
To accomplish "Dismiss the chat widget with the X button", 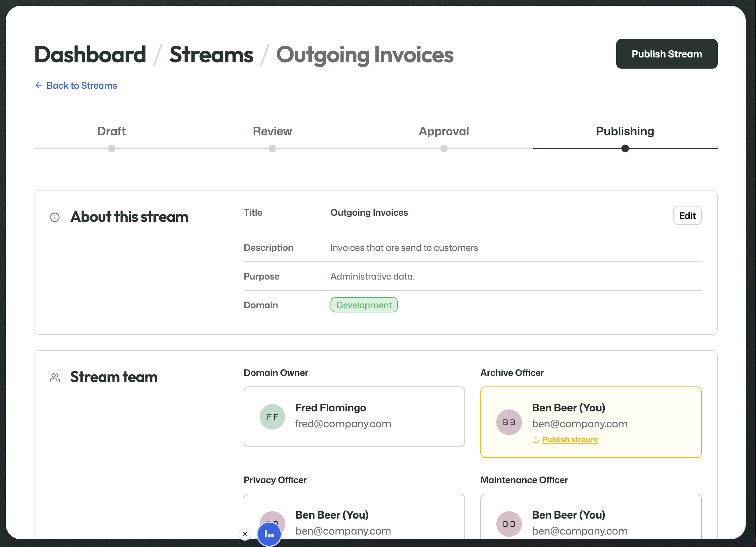I will [x=245, y=534].
